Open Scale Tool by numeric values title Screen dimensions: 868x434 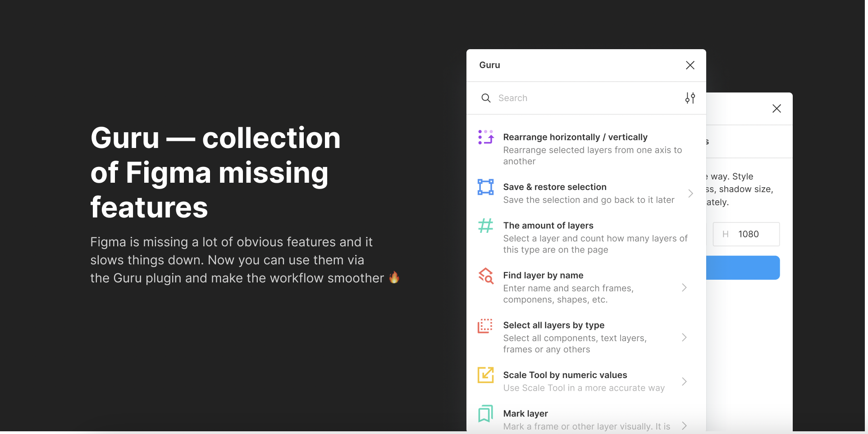click(565, 375)
